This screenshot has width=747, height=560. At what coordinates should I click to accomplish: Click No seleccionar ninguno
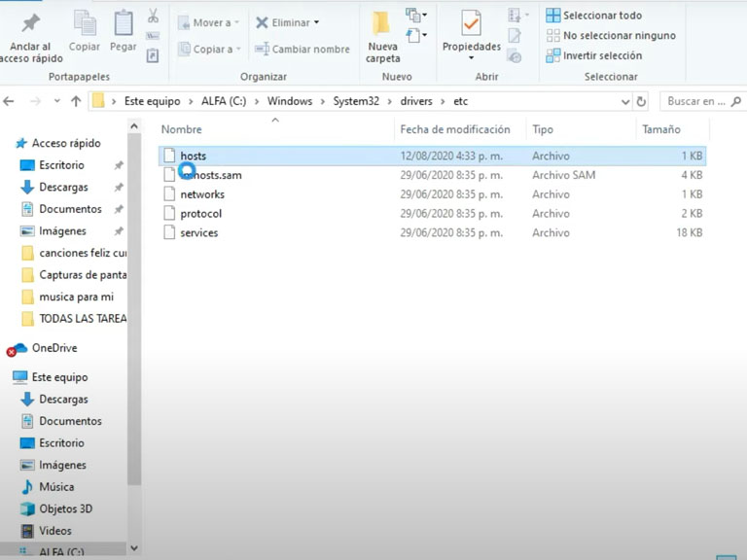pyautogui.click(x=611, y=35)
